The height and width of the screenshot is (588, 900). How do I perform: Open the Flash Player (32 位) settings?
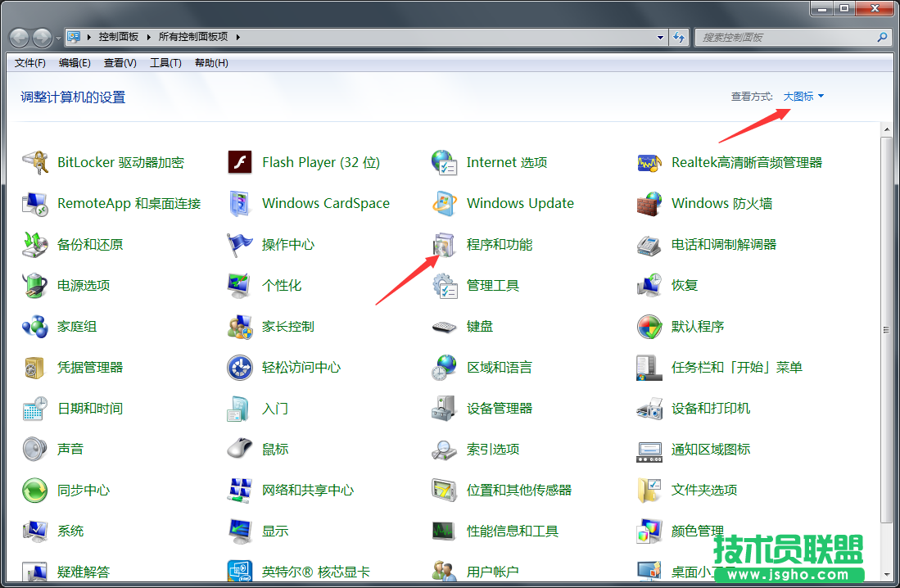coord(320,162)
